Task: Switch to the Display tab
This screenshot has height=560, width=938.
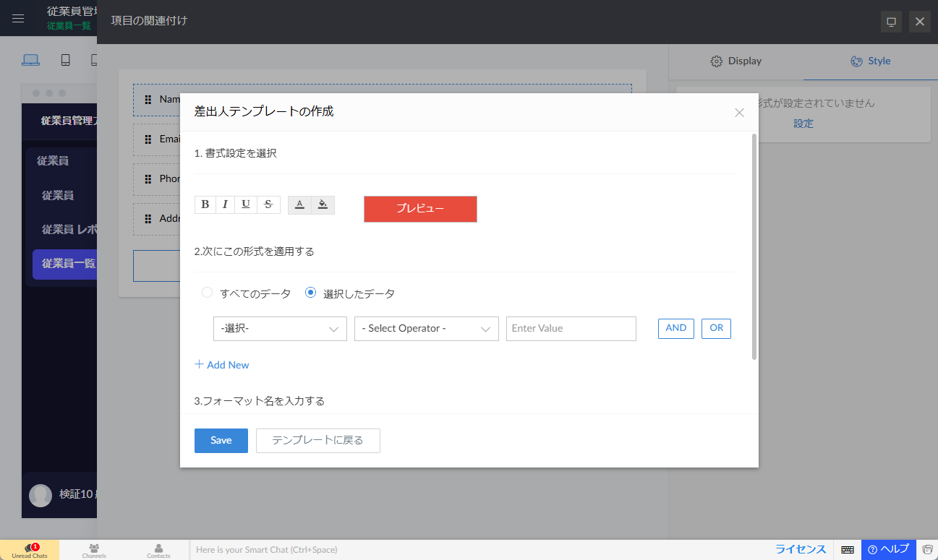Action: coord(736,61)
